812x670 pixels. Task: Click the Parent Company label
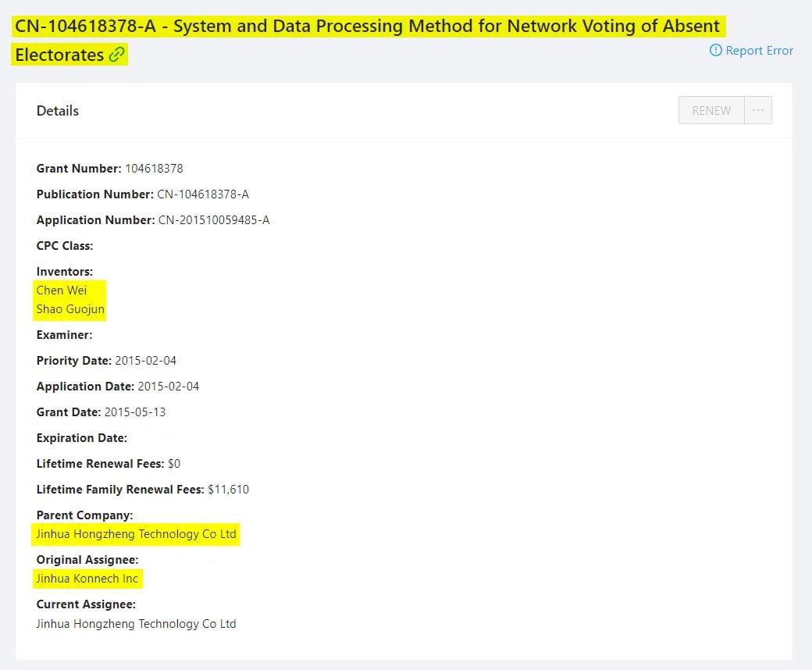84,515
